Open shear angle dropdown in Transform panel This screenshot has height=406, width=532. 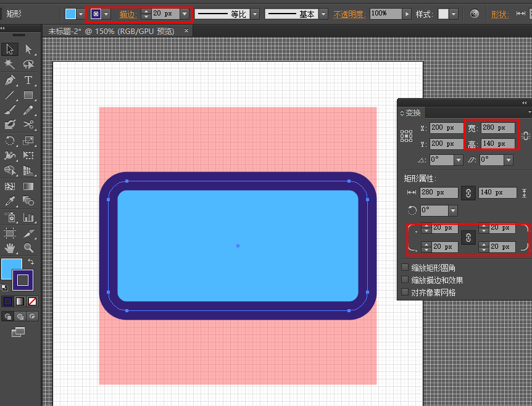pyautogui.click(x=509, y=160)
